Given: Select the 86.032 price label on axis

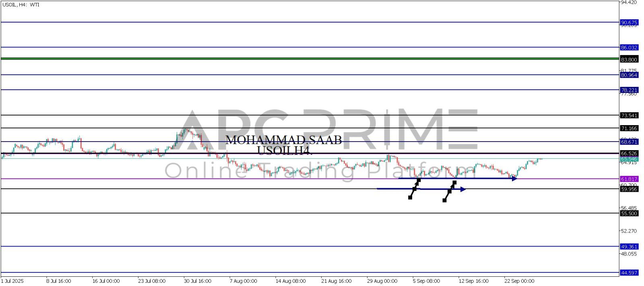Looking at the screenshot, I should coord(629,47).
